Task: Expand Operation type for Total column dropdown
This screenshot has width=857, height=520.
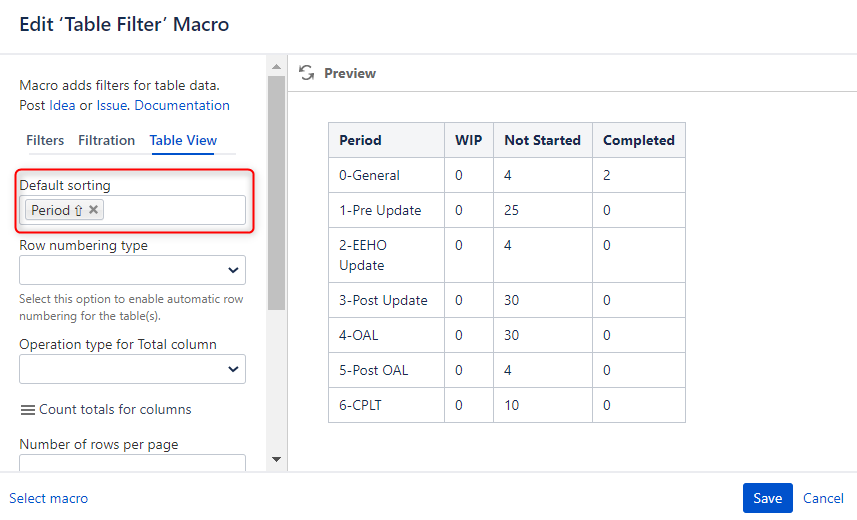Action: pos(132,369)
